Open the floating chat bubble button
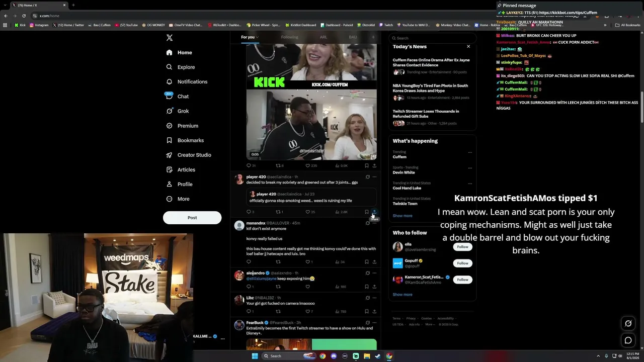The width and height of the screenshot is (644, 362). coord(628,340)
